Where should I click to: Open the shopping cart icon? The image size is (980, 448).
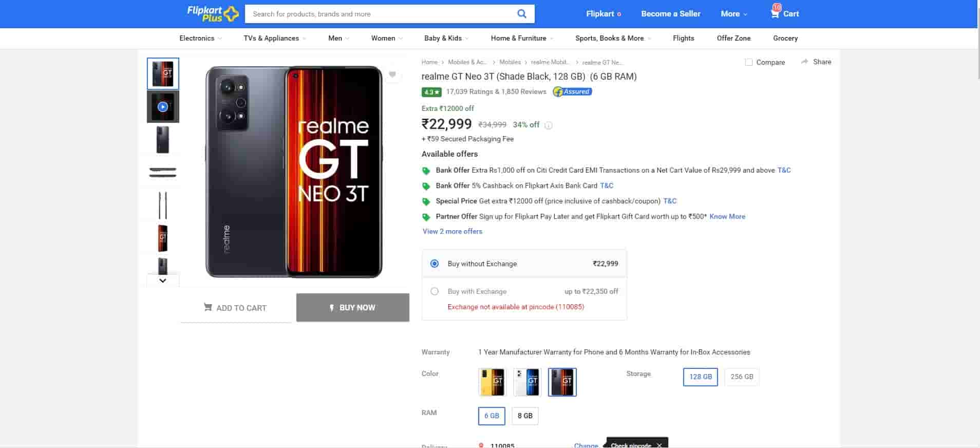775,13
